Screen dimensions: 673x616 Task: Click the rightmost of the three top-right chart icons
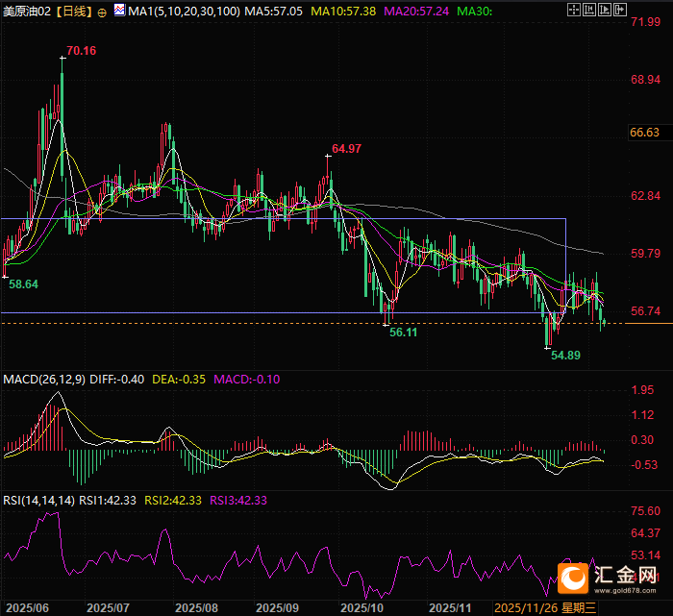[608, 12]
